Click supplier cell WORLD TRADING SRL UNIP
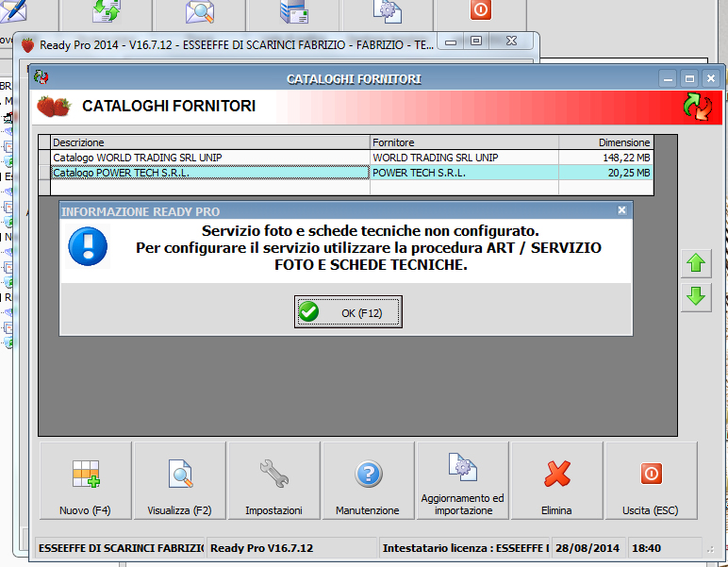This screenshot has height=567, width=728. pyautogui.click(x=464, y=158)
